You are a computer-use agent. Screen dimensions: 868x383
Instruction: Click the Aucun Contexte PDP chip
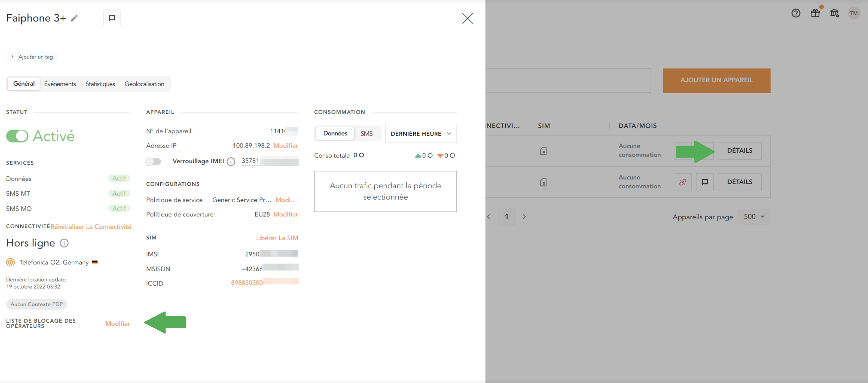tap(36, 304)
